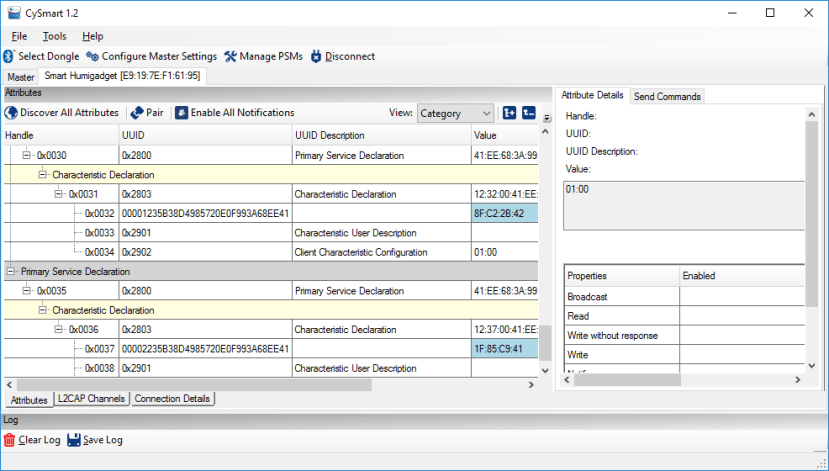The height and width of the screenshot is (471, 829).
Task: Select the bottom Attributes tab
Action: [29, 400]
